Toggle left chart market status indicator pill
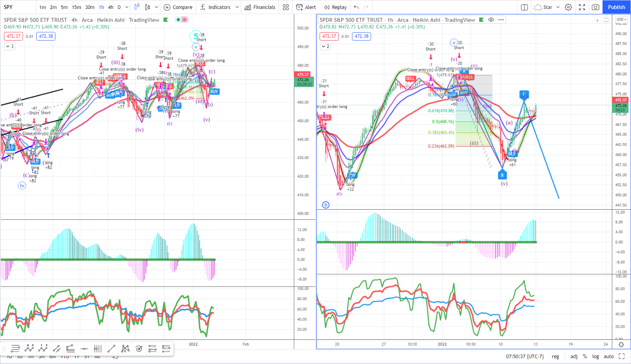The height and width of the screenshot is (364, 631). (x=181, y=20)
